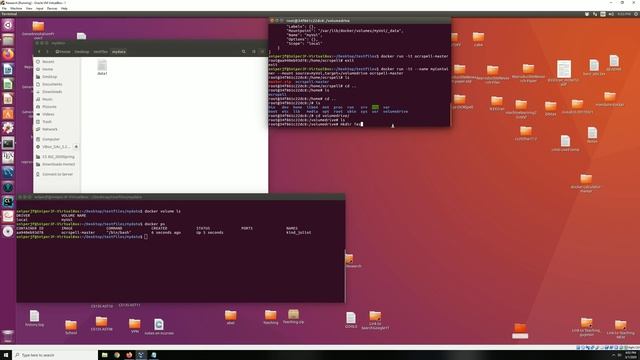
Task: Open Downloads in the Files sidebar
Action: coord(57,92)
